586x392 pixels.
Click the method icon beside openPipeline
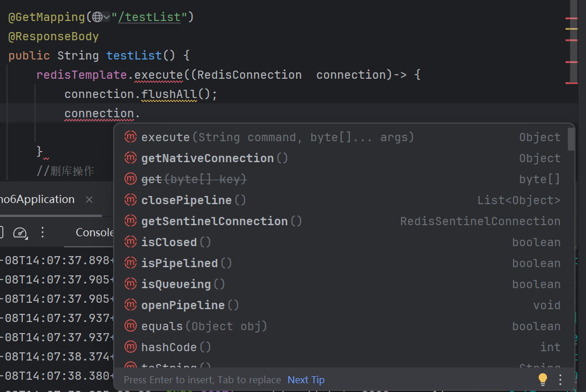(131, 305)
